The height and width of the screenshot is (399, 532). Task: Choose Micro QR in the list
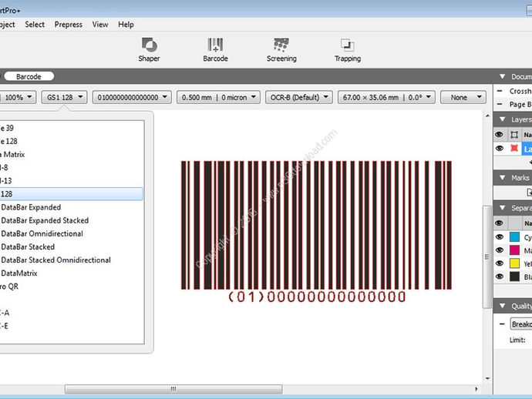pos(71,287)
